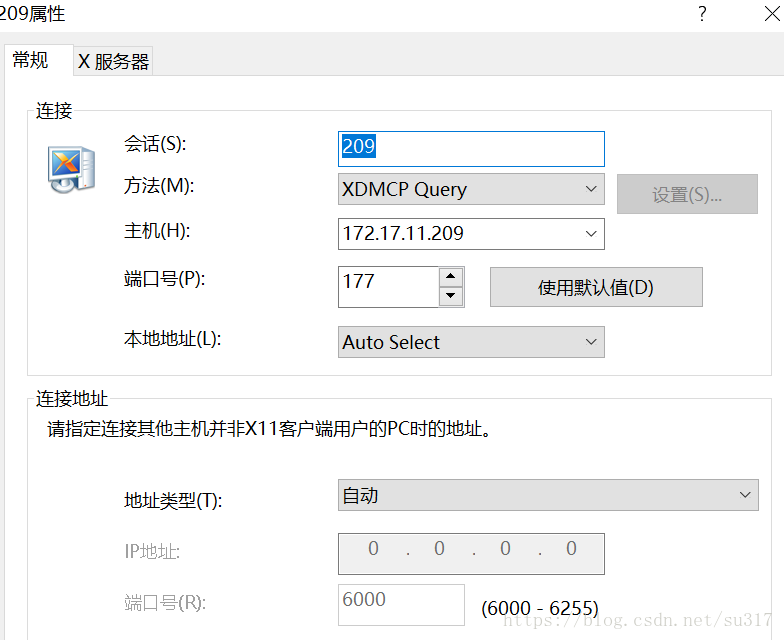Click the 地址类型(T): label
The image size is (784, 640).
(x=173, y=500)
